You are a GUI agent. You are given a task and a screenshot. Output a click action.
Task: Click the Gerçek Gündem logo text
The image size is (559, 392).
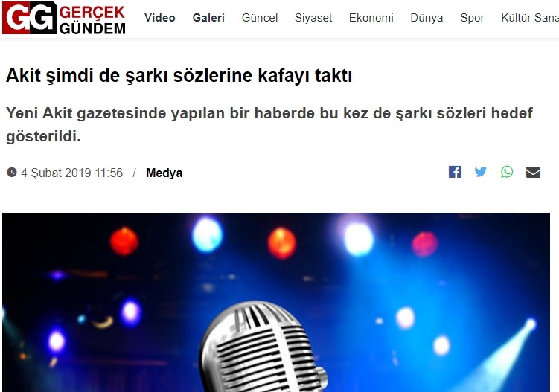(x=92, y=20)
